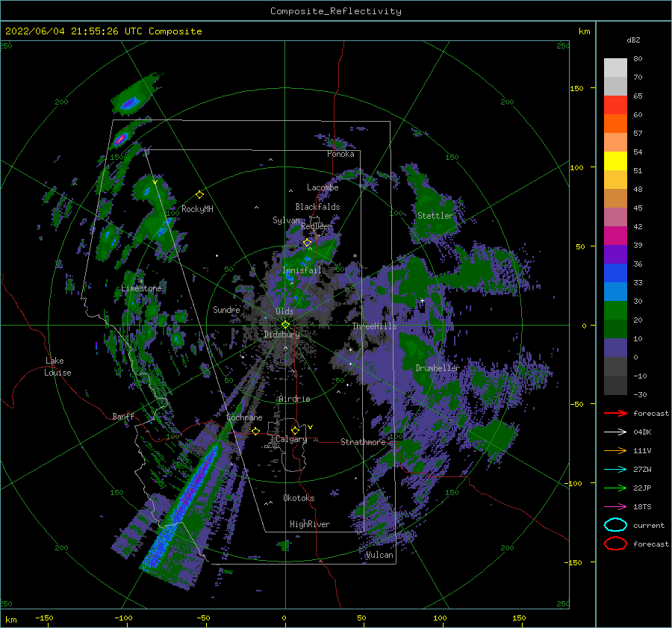The height and width of the screenshot is (628, 672).
Task: Click the HighRiver town label
Action: pos(310,524)
